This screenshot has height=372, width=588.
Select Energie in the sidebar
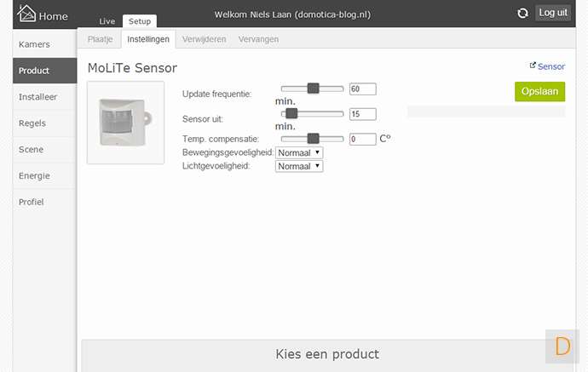coord(34,175)
